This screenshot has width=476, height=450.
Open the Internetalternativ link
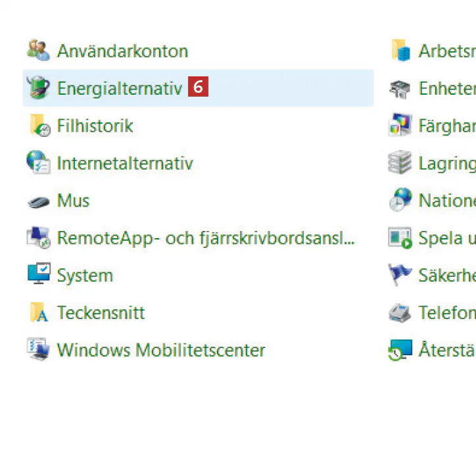coord(125,163)
